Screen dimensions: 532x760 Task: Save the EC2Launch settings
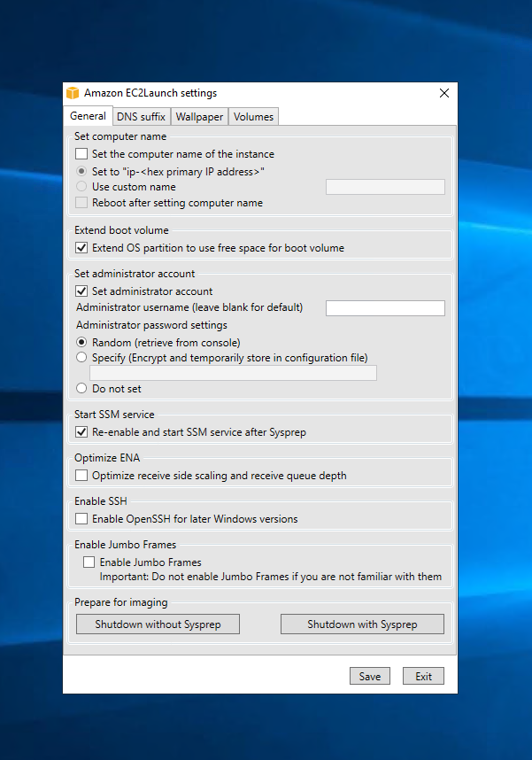(370, 676)
